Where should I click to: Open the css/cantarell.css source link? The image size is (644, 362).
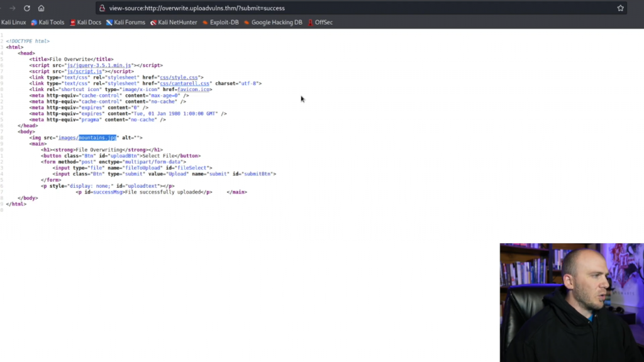[184, 84]
